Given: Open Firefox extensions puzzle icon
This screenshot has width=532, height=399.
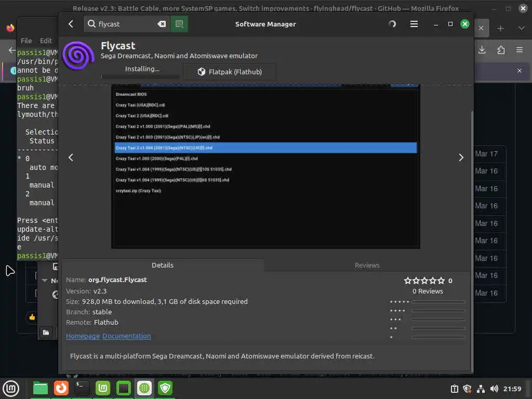Looking at the screenshot, I should (501, 50).
